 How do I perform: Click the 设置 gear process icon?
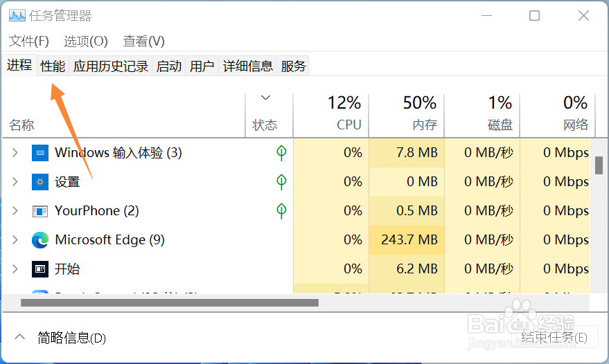coord(40,182)
